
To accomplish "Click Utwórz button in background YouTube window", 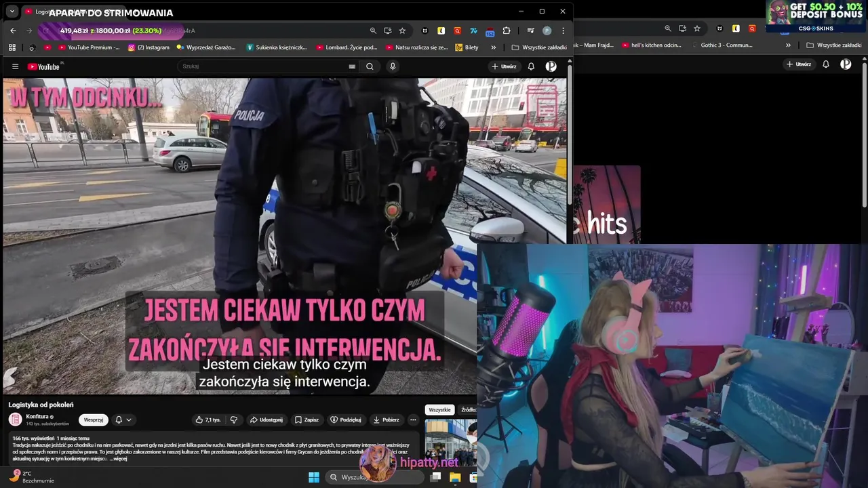I will pos(799,64).
